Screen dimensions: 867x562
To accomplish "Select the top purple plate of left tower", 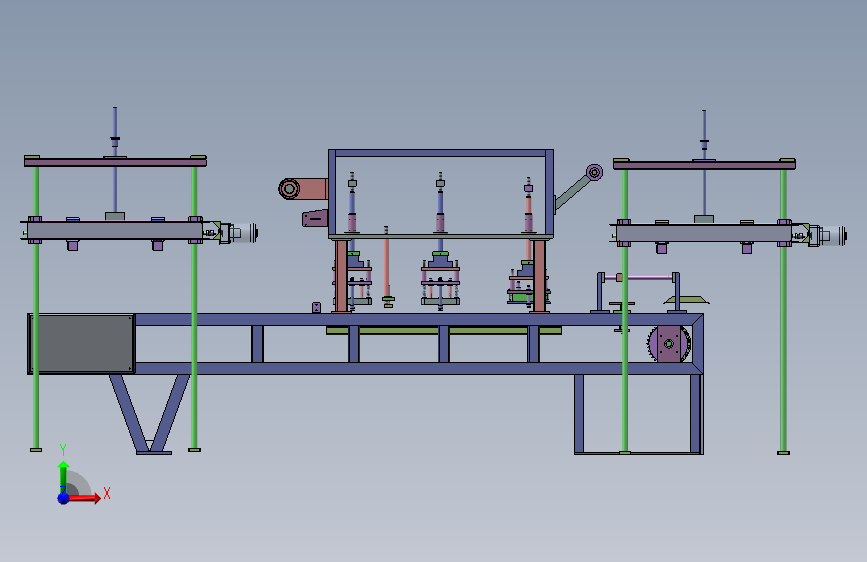I will [115, 162].
